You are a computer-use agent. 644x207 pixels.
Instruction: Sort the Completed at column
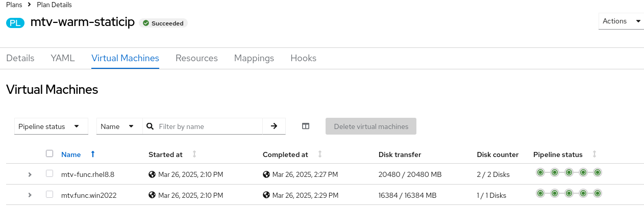click(x=320, y=154)
